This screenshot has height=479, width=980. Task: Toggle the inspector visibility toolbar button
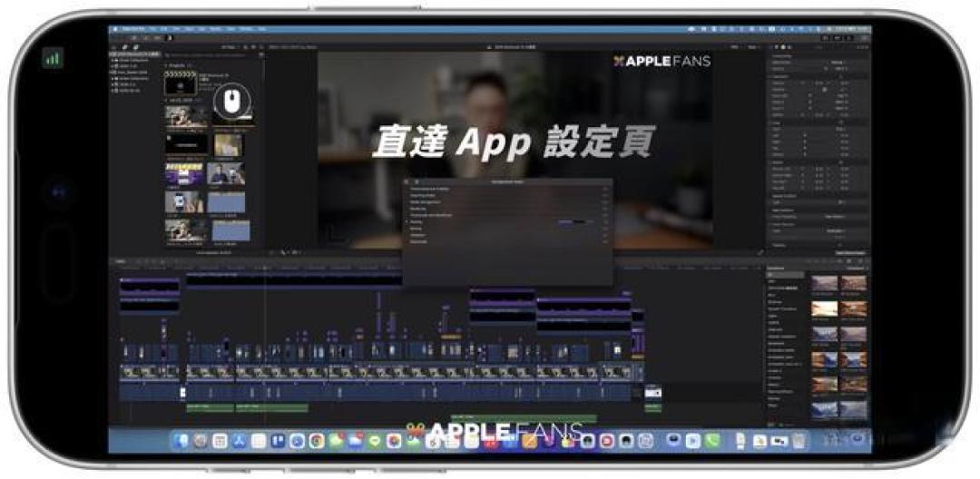pyautogui.click(x=848, y=38)
